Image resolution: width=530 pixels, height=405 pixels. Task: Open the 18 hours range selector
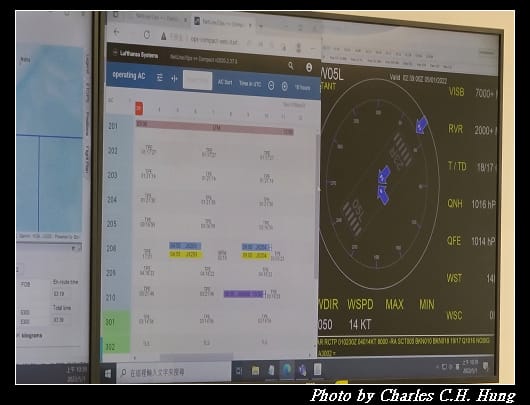(x=302, y=88)
